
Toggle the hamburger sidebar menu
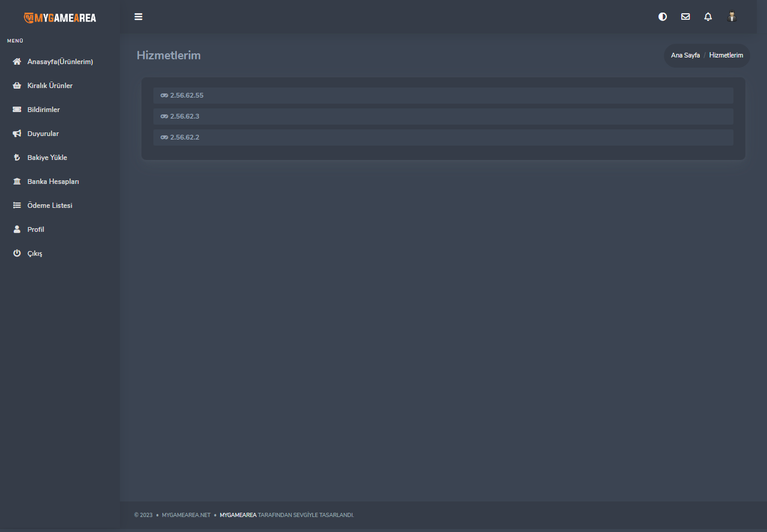138,17
